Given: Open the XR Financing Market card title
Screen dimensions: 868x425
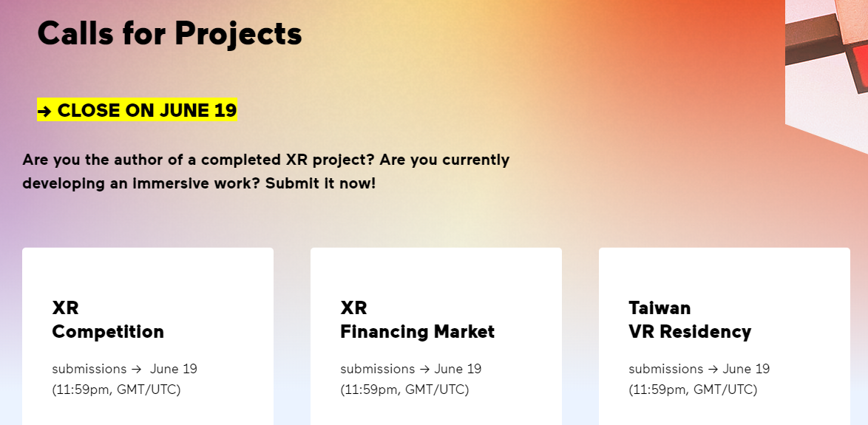Looking at the screenshot, I should click(x=418, y=320).
